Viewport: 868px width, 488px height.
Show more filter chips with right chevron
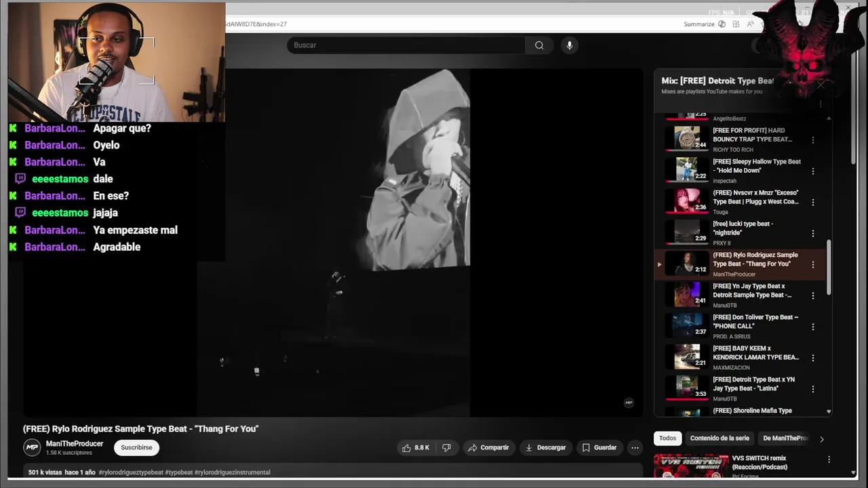(821, 439)
